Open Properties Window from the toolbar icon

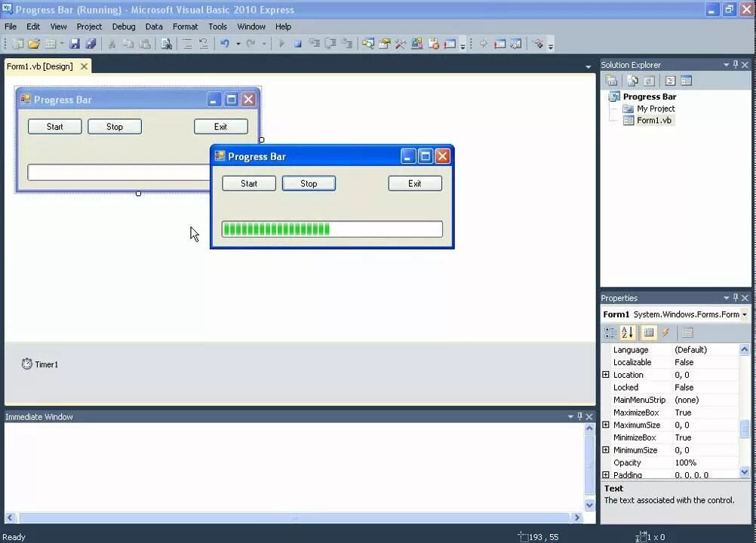click(x=385, y=44)
